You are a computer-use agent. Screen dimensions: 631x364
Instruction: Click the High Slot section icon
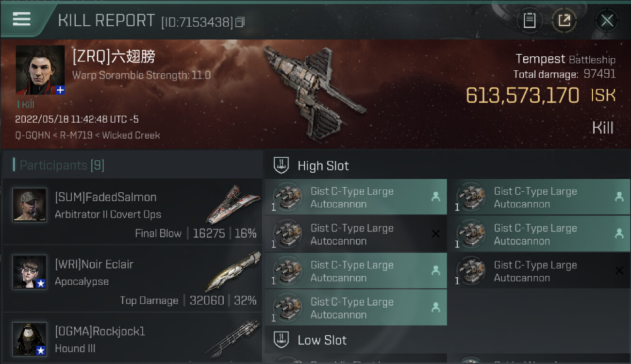point(281,165)
